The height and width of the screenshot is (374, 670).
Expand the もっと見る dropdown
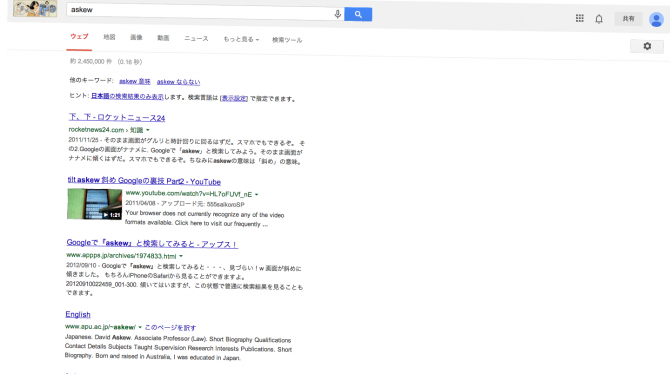[241, 39]
